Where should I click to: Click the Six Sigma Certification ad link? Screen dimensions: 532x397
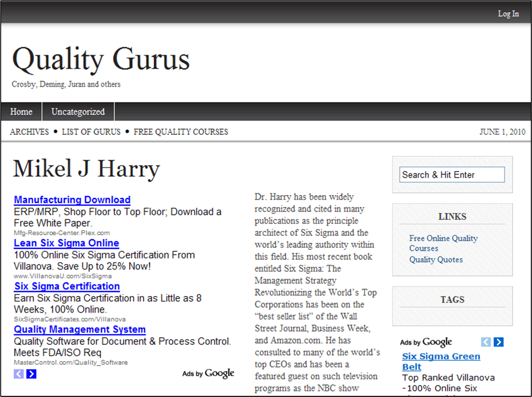coord(67,286)
